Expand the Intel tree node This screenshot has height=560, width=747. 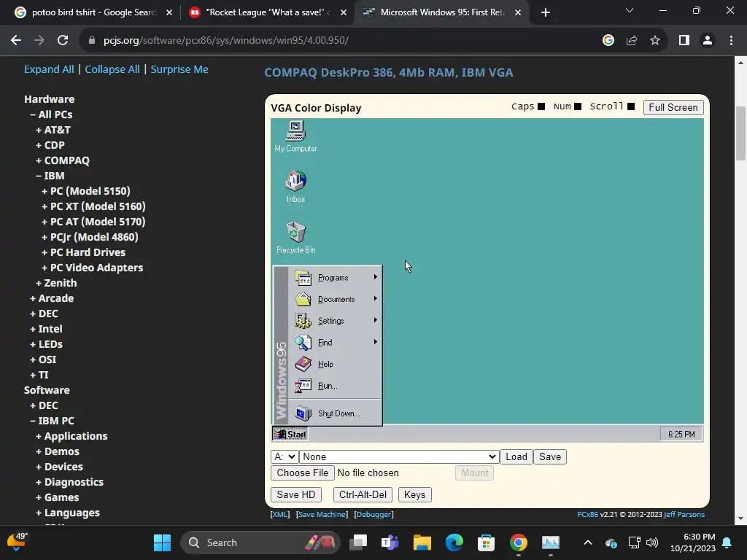click(46, 329)
